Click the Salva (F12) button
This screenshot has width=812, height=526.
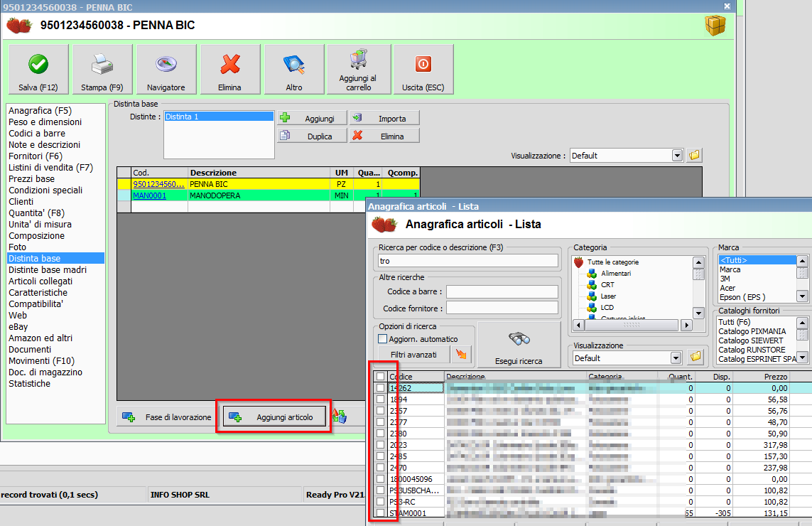coord(38,70)
